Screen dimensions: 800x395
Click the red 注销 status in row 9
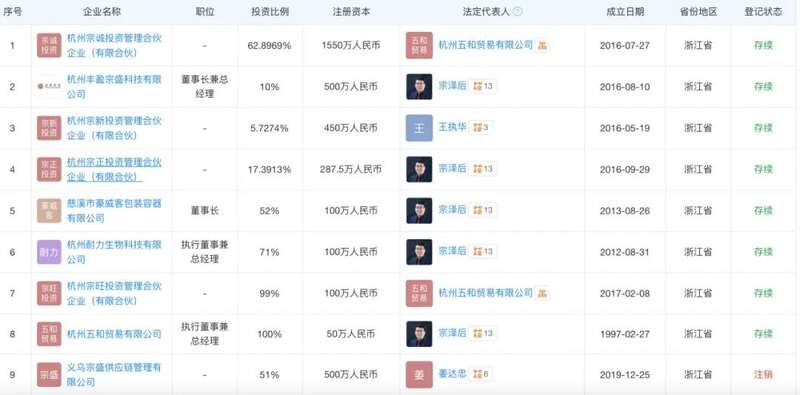coord(763,375)
